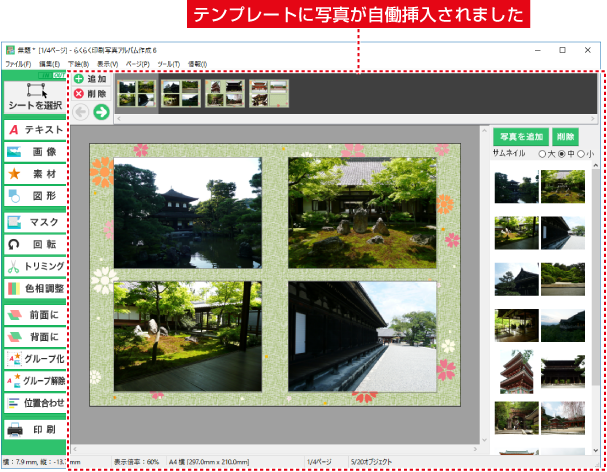Open the 素材 materials tool
The image size is (607, 472).
click(x=35, y=174)
